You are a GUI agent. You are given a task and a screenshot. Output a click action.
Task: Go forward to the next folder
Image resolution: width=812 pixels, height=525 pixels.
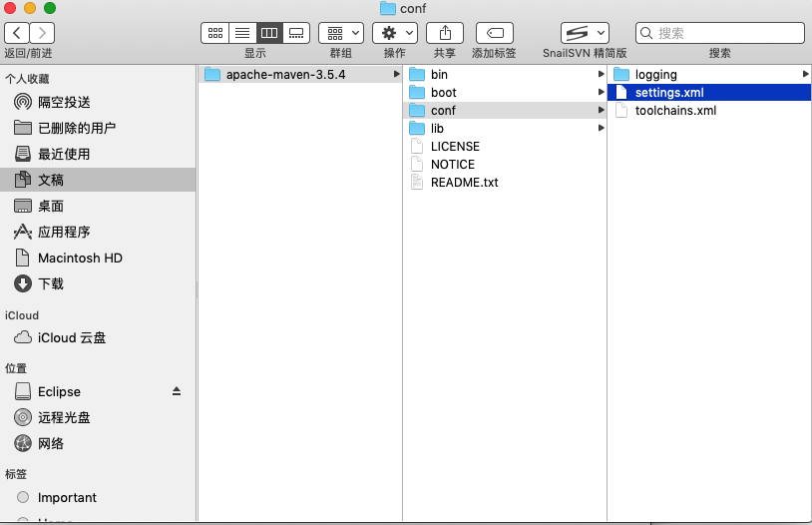click(x=42, y=33)
